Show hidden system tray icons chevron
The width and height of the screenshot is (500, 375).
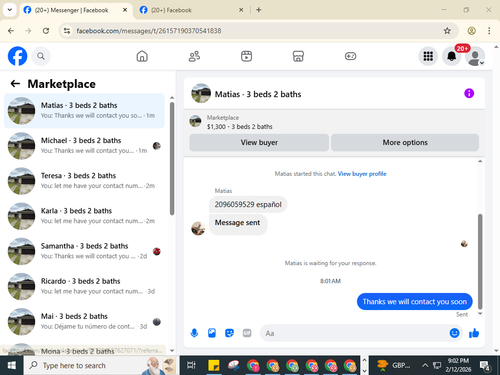[425, 366]
